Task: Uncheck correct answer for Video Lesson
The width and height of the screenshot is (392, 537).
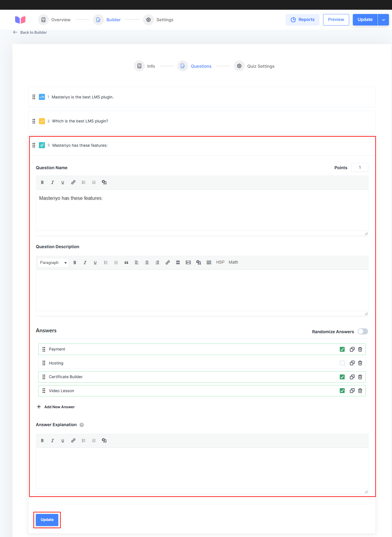Action: tap(342, 391)
